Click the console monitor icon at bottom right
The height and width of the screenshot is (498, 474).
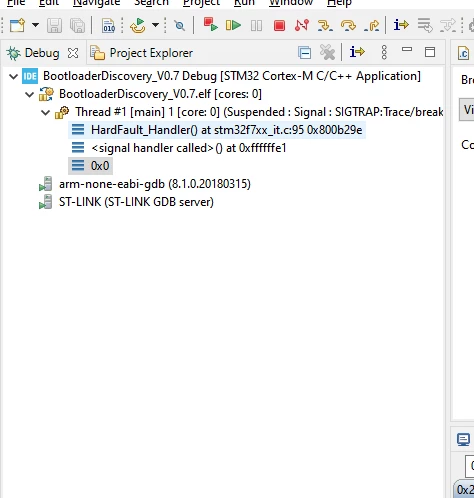point(463,440)
